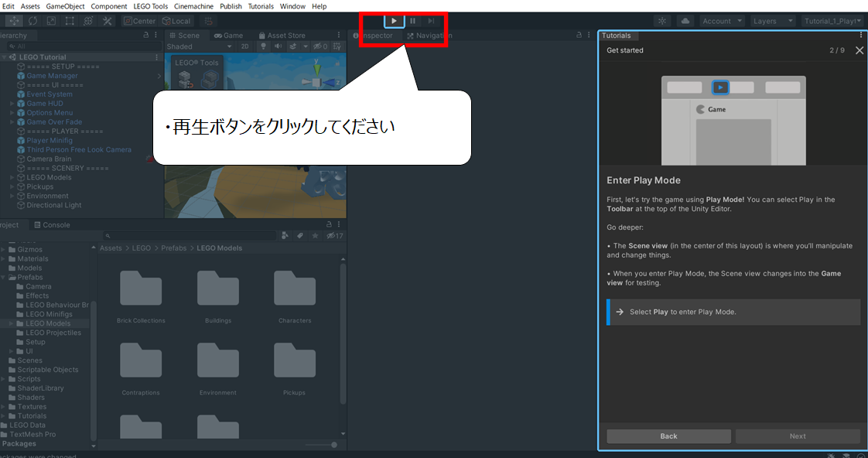Viewport: 868px width, 458px height.
Task: Toggle hidden packages count in Project
Action: pyautogui.click(x=335, y=236)
